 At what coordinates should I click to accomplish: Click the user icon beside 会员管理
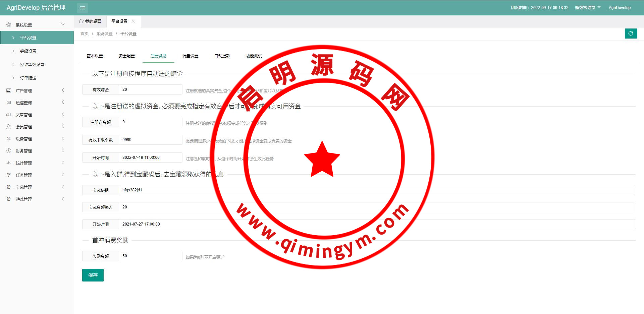pos(9,127)
